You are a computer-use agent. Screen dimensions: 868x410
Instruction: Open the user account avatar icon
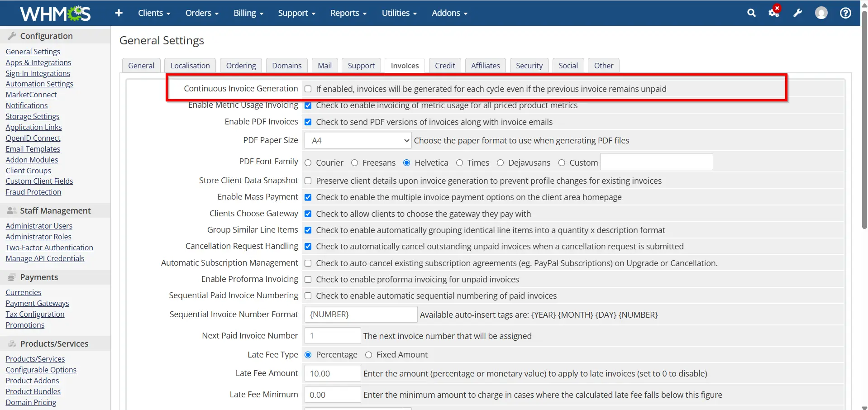[821, 13]
